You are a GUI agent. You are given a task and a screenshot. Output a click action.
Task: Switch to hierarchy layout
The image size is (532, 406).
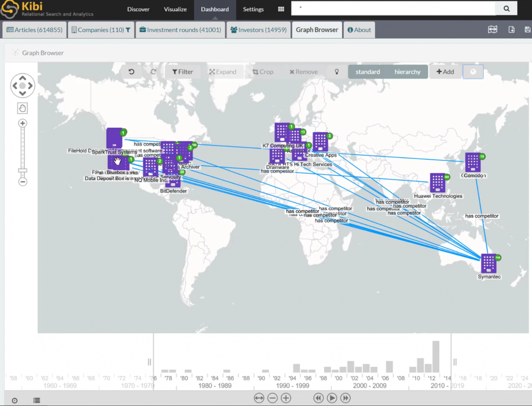[407, 72]
